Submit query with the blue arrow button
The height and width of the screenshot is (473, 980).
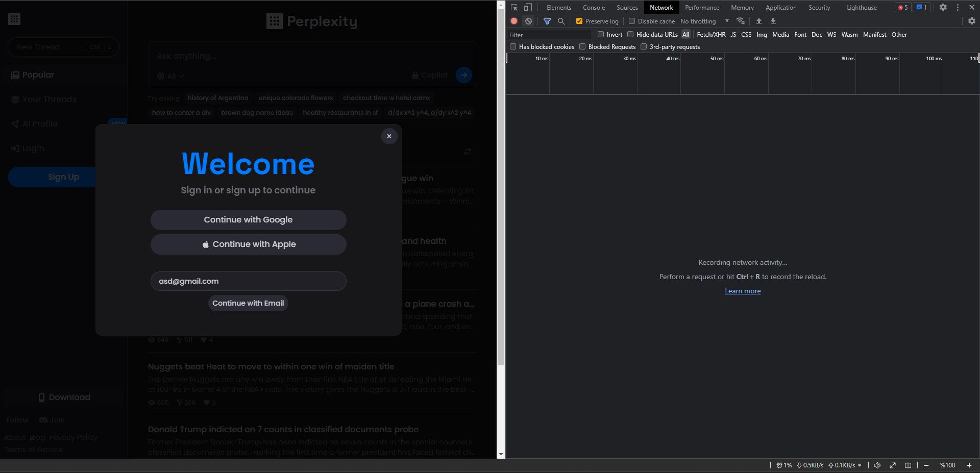click(x=463, y=75)
